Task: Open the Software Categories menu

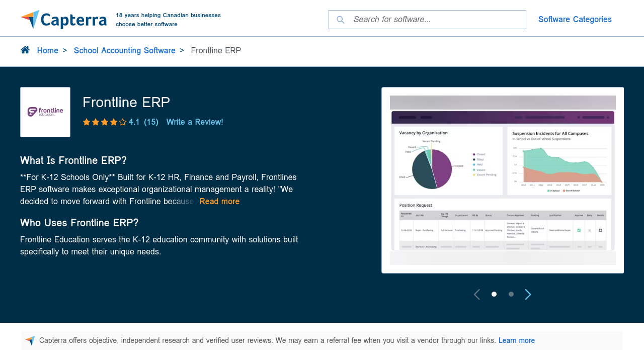Action: (x=575, y=20)
